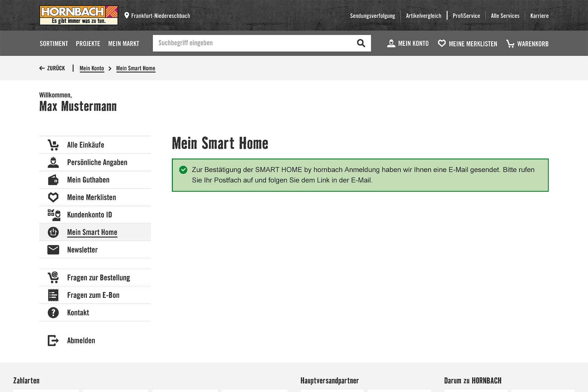588x392 pixels.
Task: Open Kundenkonto ID in the sidebar
Action: tap(90, 215)
